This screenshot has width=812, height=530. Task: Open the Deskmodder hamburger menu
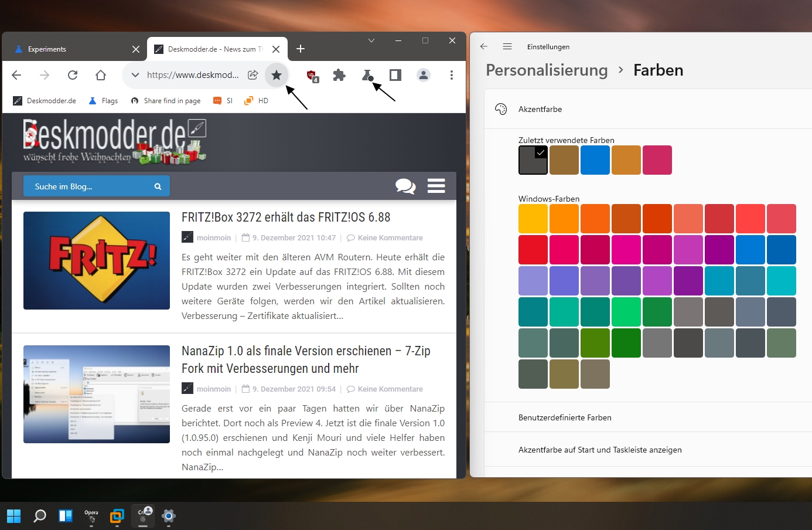[x=436, y=186]
